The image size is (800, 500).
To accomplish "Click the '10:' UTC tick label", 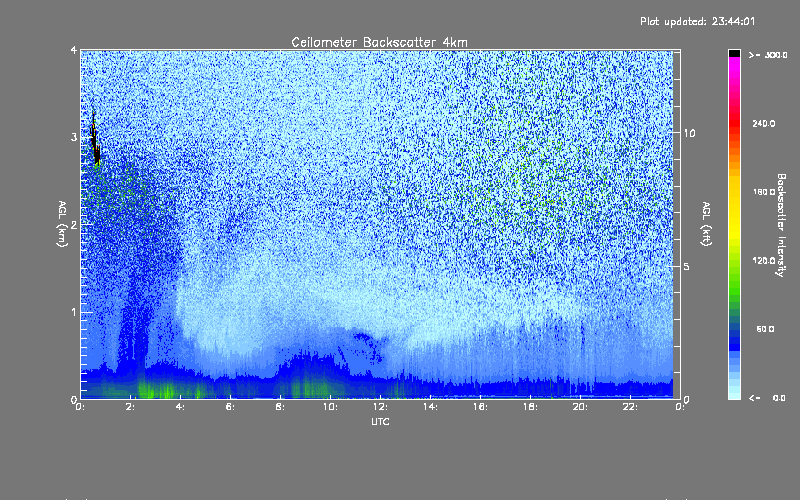I will 330,407.
